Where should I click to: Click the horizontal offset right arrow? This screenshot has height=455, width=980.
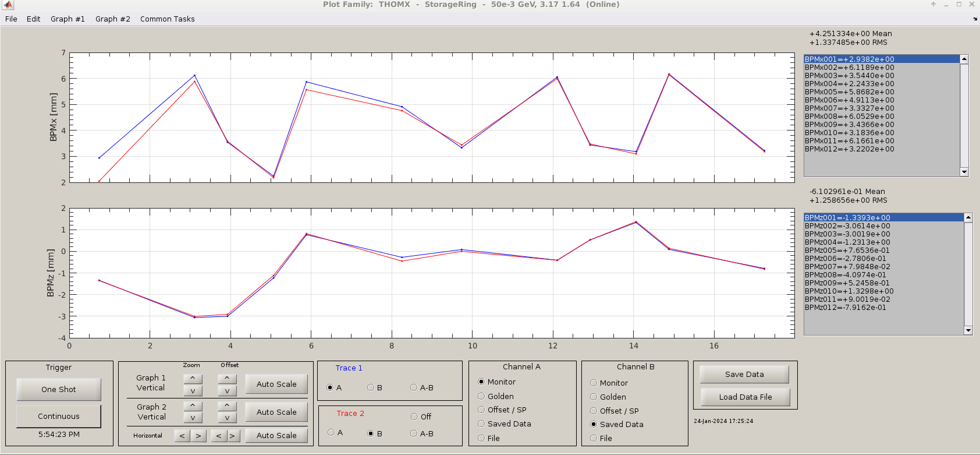pyautogui.click(x=233, y=436)
